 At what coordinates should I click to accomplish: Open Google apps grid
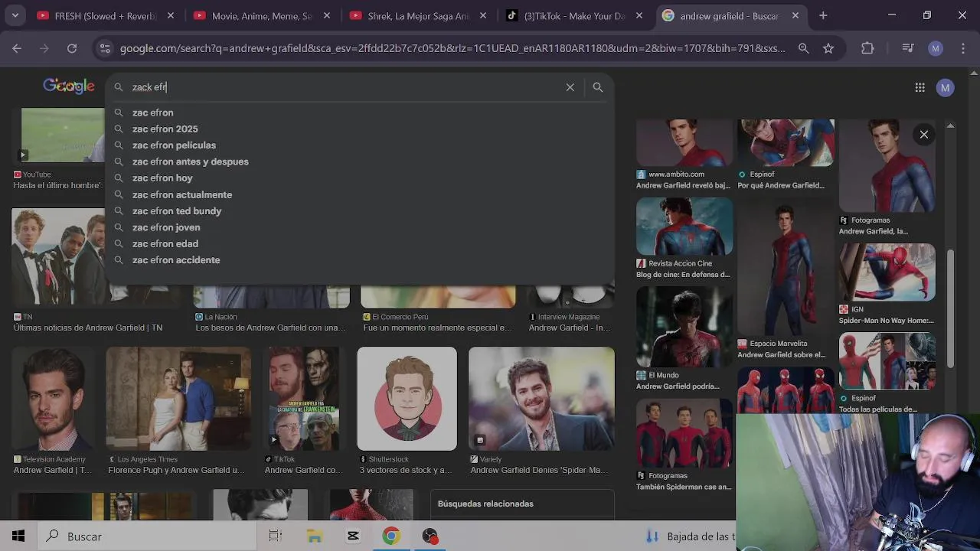click(x=920, y=87)
